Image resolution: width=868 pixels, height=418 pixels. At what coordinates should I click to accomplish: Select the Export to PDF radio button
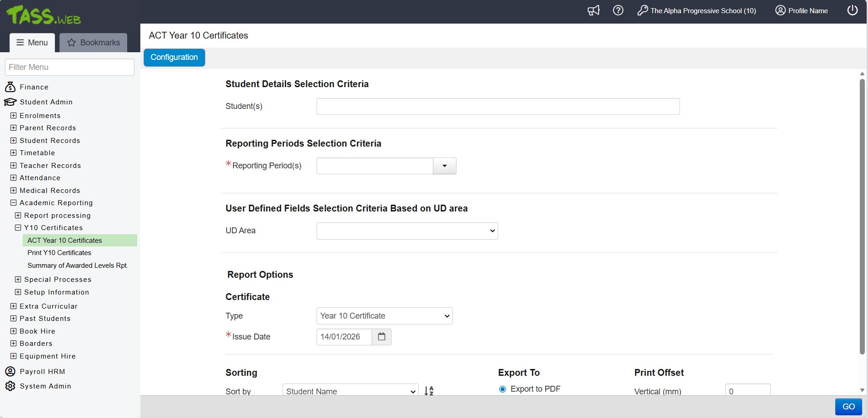click(502, 389)
